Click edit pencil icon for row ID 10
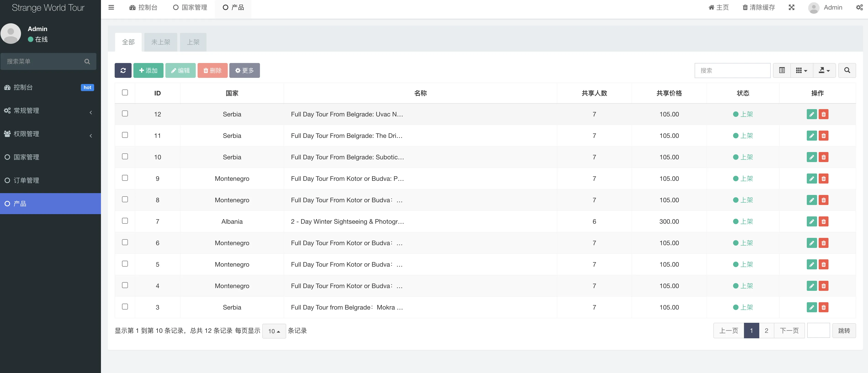Viewport: 868px width, 373px height. [x=812, y=157]
